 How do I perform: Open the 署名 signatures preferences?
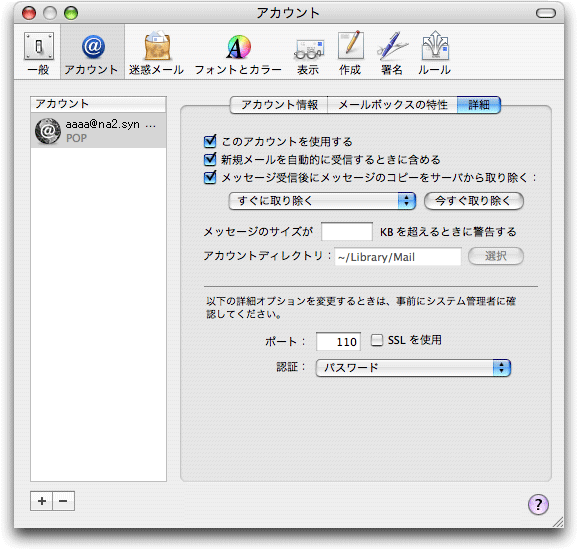[x=392, y=53]
